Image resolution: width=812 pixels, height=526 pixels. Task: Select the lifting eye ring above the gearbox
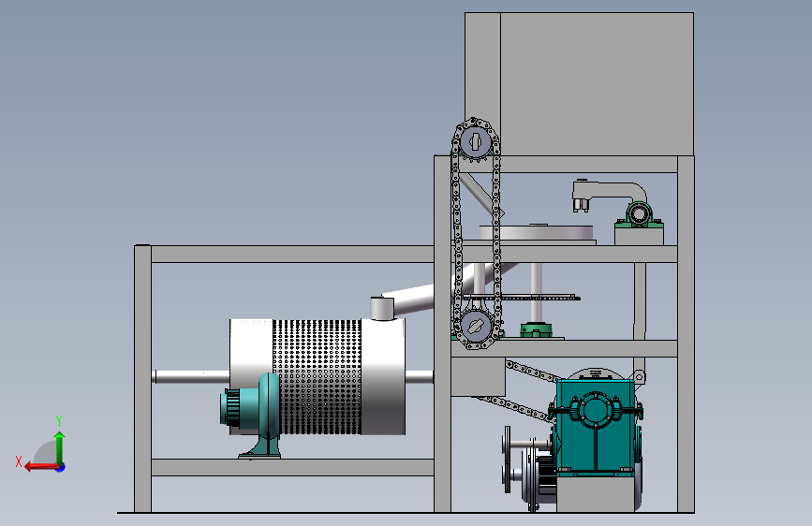click(640, 377)
